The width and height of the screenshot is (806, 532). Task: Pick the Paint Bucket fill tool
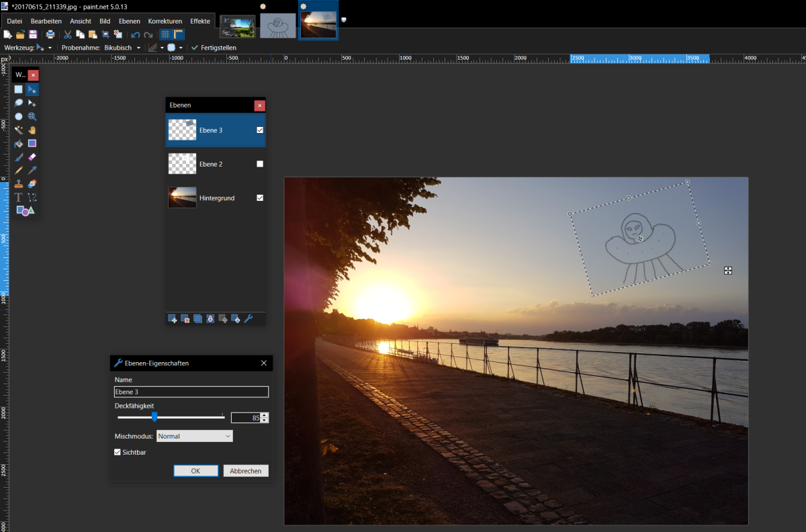[x=19, y=143]
